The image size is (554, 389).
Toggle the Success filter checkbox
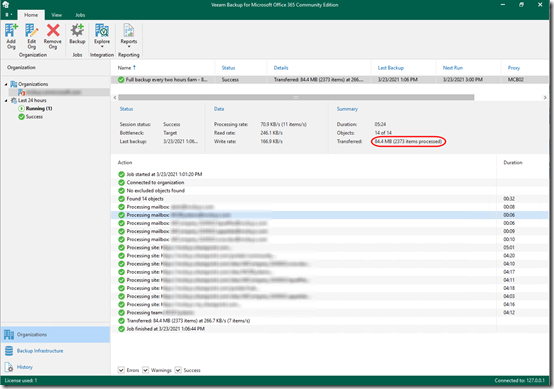(x=178, y=370)
